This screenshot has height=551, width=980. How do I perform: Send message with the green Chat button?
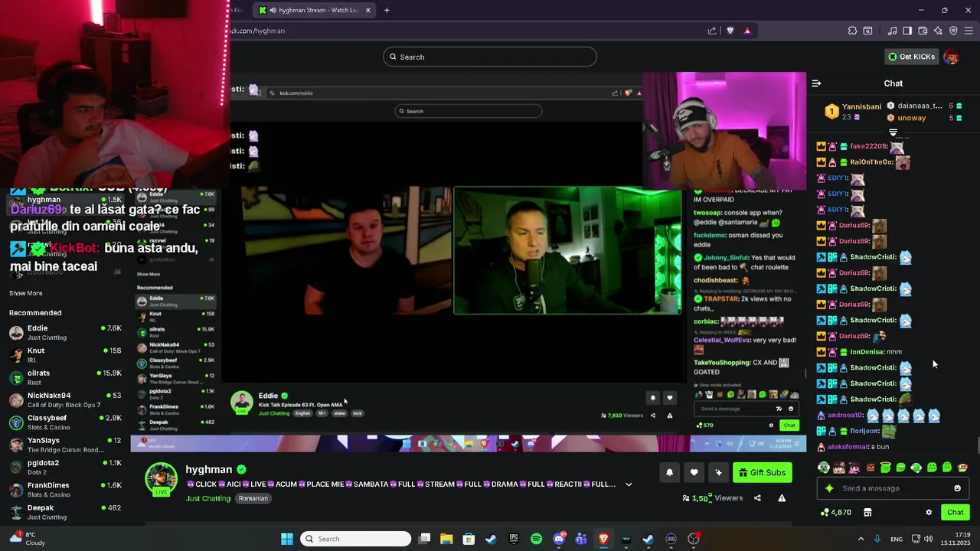(955, 513)
